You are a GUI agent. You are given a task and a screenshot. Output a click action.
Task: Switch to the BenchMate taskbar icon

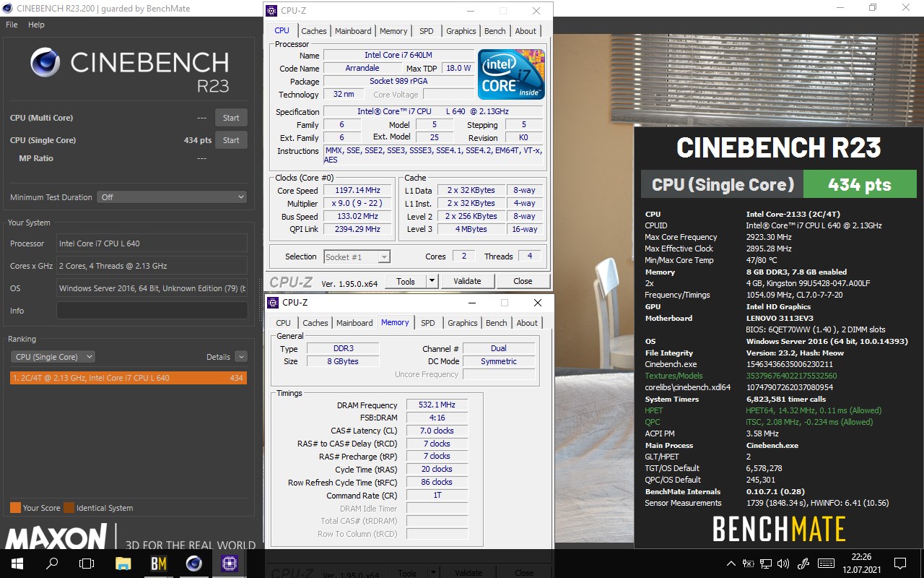click(x=159, y=564)
